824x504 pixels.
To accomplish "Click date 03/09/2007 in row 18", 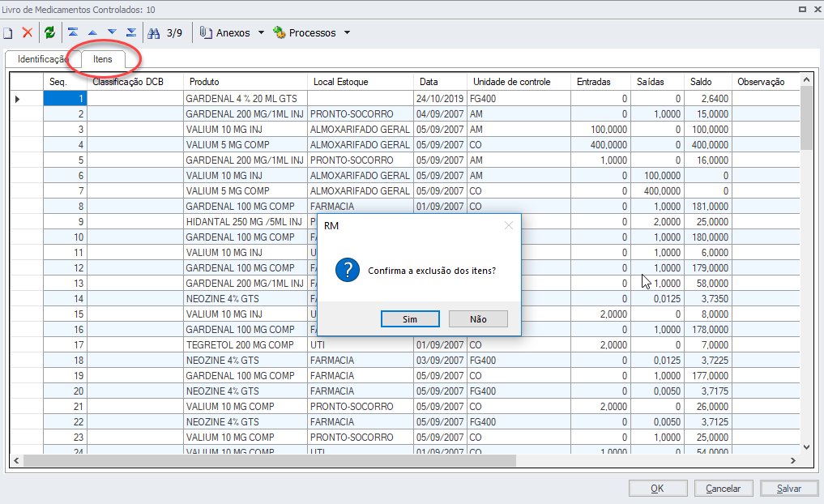I will 440,360.
